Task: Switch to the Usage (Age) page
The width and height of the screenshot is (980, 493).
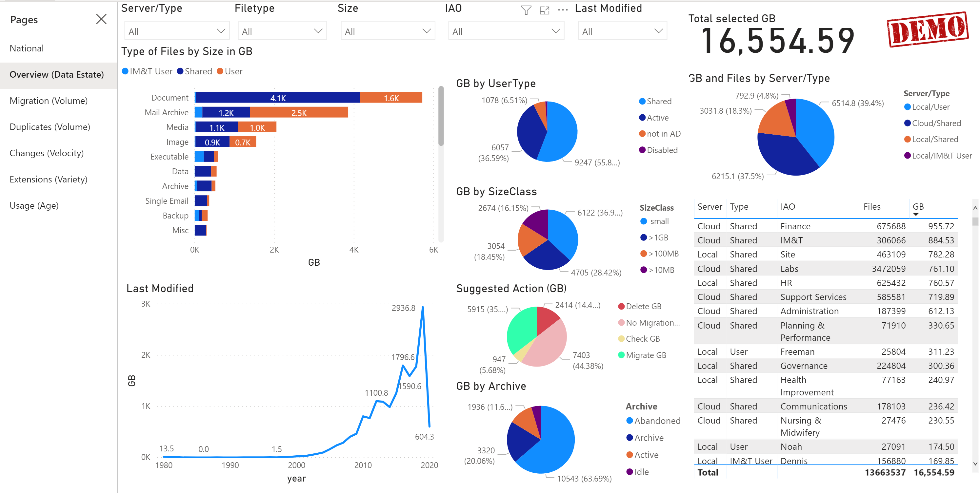Action: point(34,206)
